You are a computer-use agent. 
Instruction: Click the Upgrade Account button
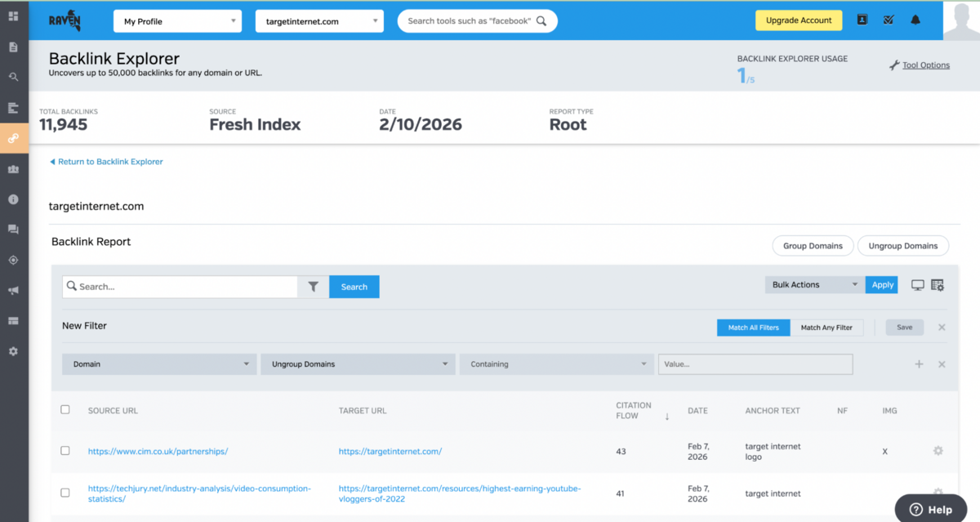click(799, 20)
